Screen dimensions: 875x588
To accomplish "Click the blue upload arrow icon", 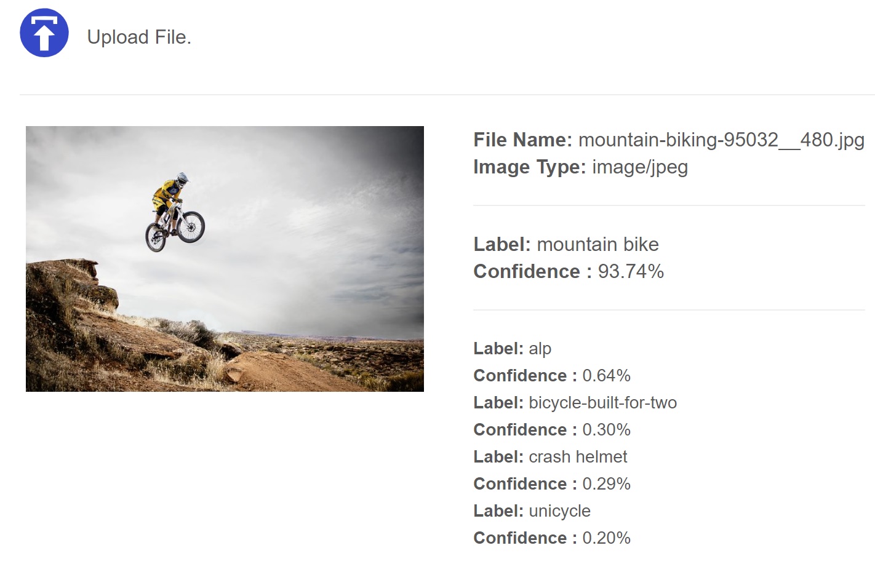I will pos(44,33).
